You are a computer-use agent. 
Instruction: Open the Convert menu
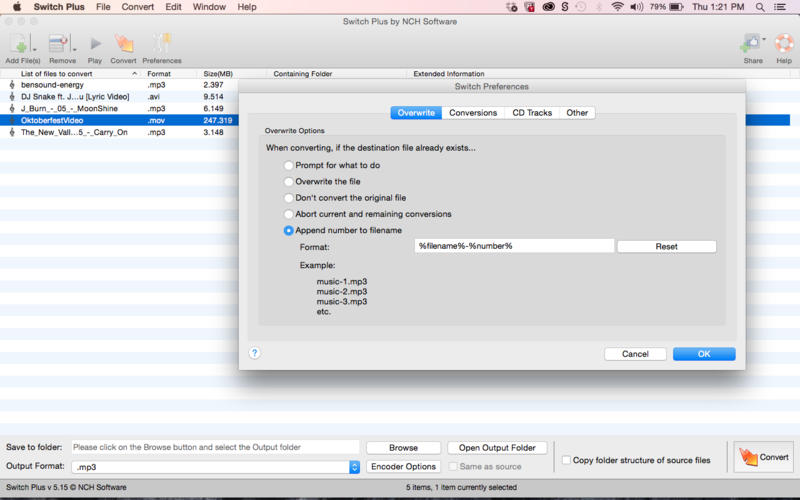138,7
